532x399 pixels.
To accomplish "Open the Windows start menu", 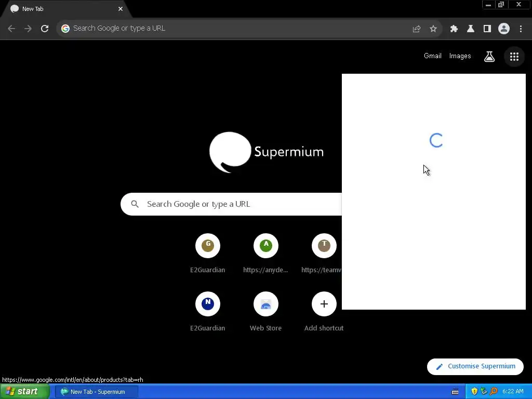I will [25, 392].
